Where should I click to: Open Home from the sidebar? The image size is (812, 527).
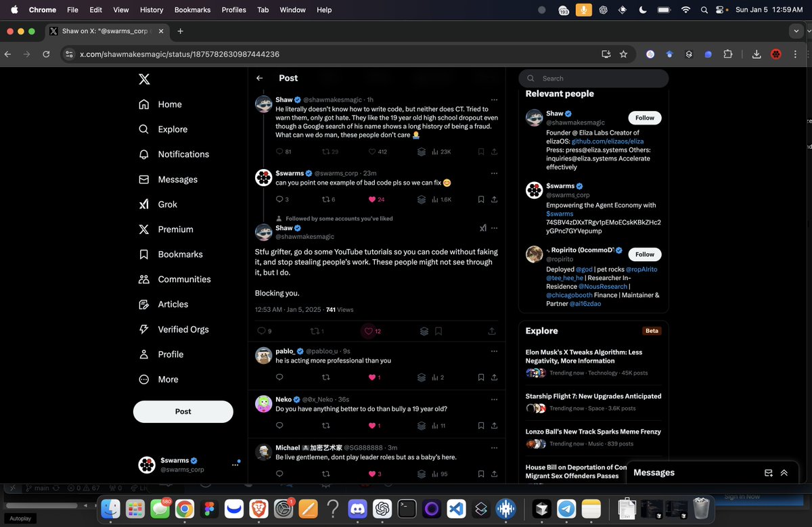coord(160,104)
